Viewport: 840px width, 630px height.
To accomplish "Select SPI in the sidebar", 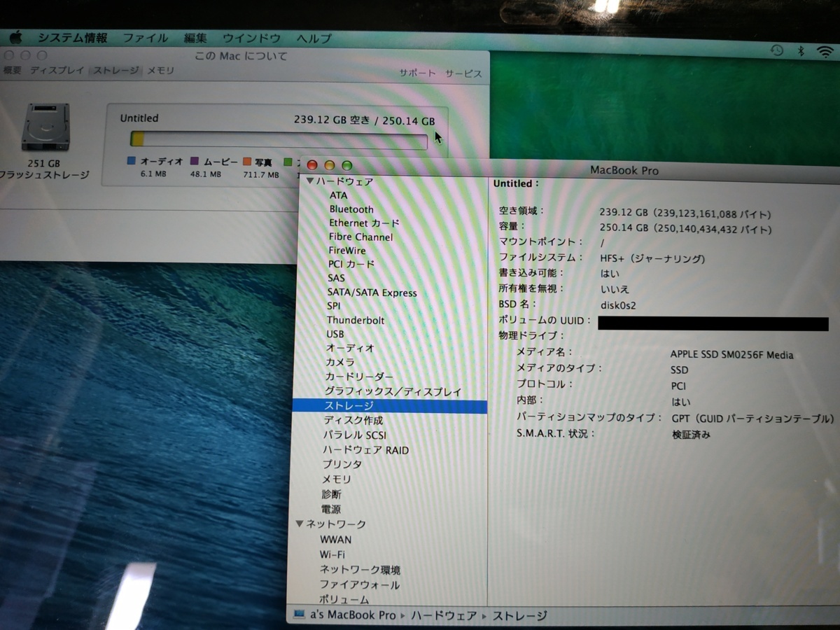I will [333, 306].
